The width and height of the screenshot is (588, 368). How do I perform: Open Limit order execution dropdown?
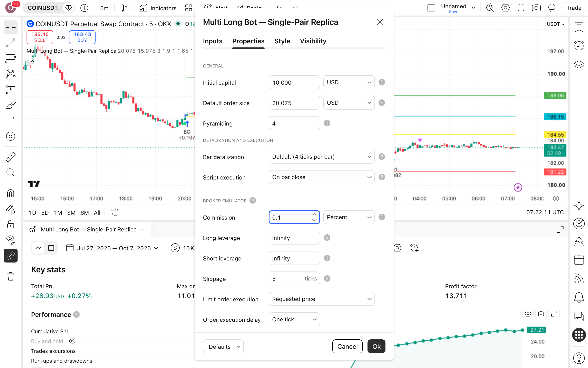click(321, 299)
